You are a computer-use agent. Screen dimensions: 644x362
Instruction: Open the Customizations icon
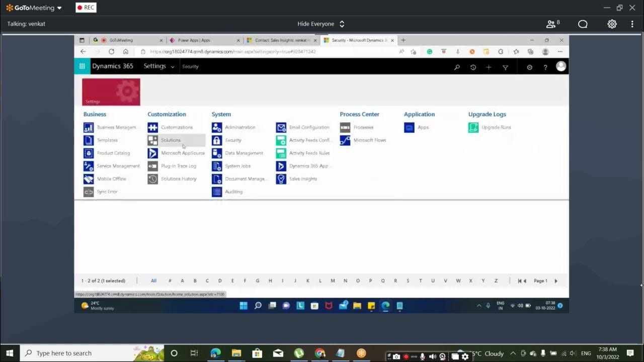tap(152, 128)
